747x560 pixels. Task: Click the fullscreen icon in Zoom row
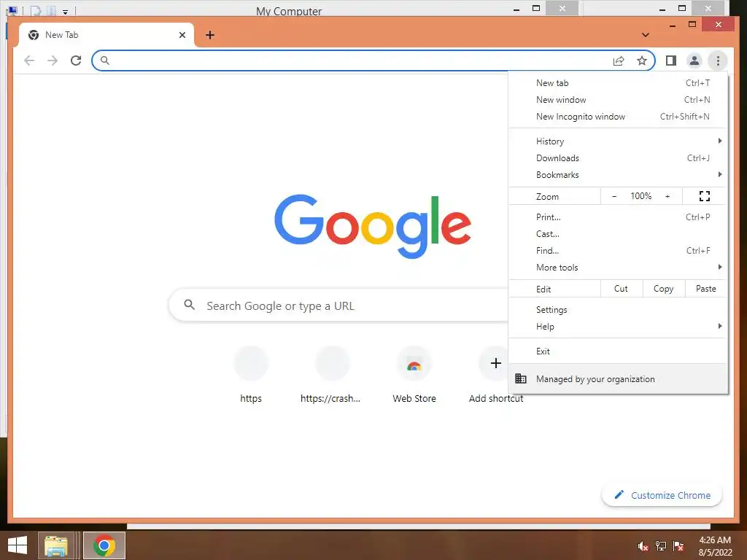click(704, 195)
